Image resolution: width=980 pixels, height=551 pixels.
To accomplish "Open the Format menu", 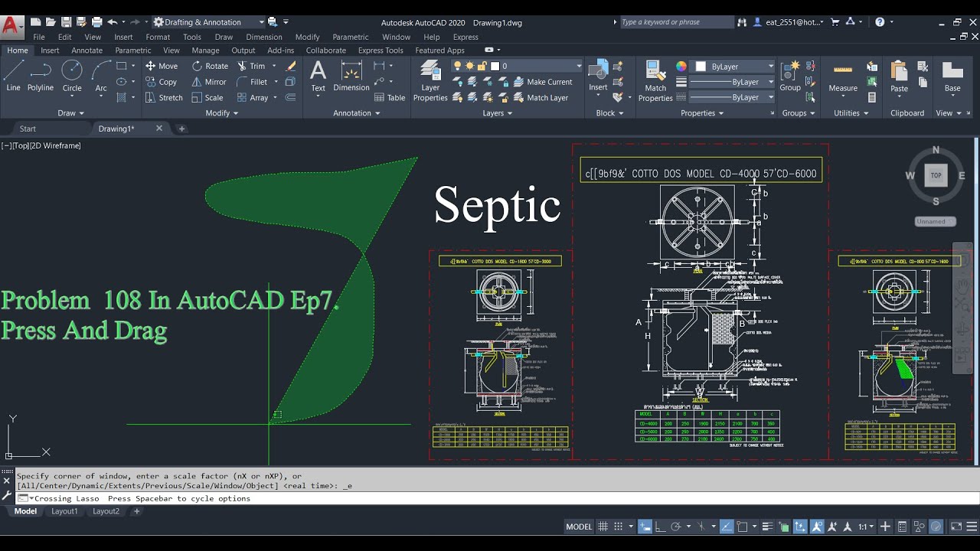I will [x=158, y=37].
